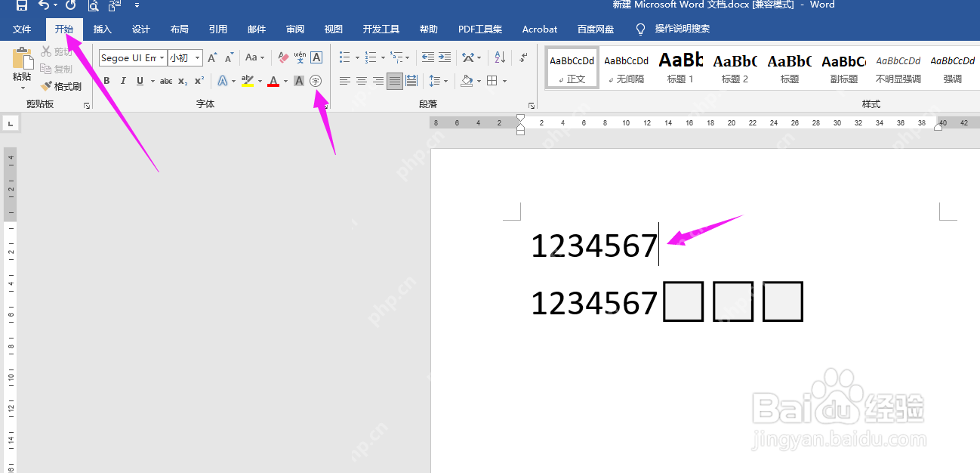Image resolution: width=980 pixels, height=473 pixels.
Task: Click the Sort (A-Z) icon
Action: 500,57
